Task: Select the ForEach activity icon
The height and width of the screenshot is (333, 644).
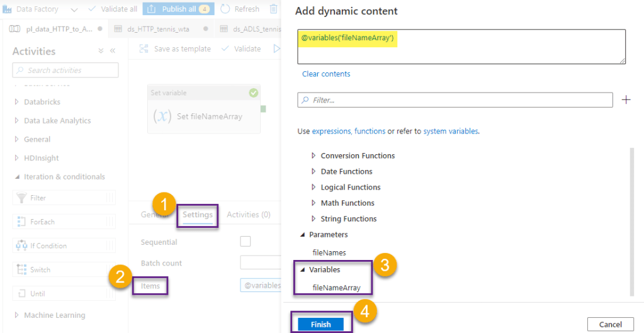Action: pos(20,222)
